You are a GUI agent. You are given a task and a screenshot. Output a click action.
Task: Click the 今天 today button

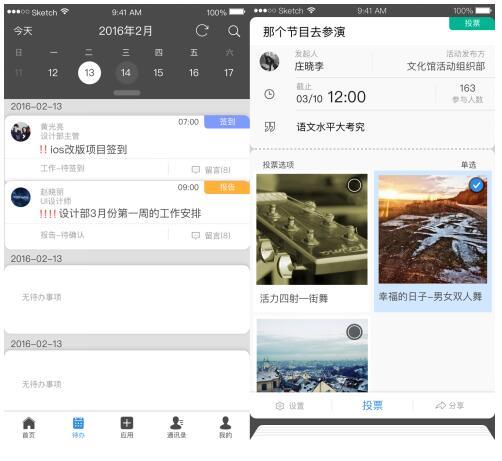click(23, 31)
